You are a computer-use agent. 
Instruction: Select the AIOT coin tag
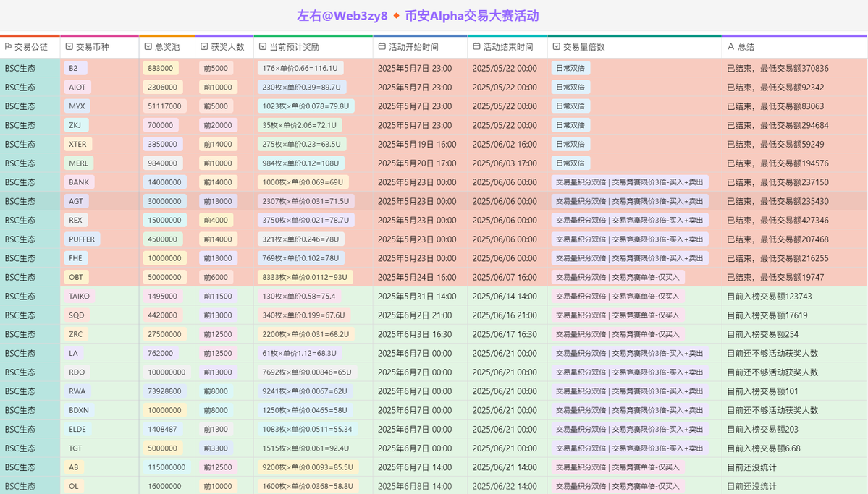point(77,88)
